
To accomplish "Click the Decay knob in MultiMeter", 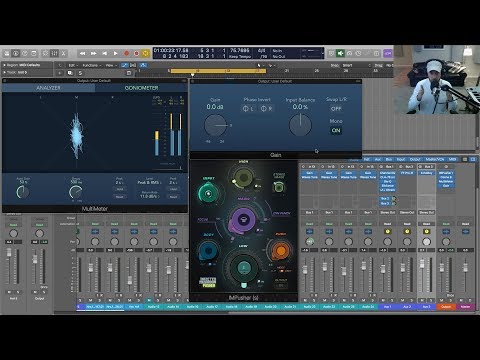I will (76, 192).
